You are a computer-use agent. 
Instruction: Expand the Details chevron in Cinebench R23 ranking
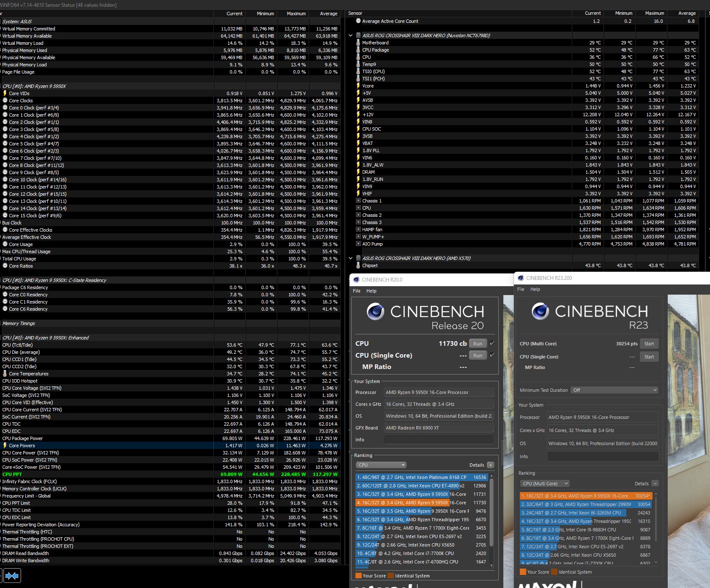tap(655, 484)
